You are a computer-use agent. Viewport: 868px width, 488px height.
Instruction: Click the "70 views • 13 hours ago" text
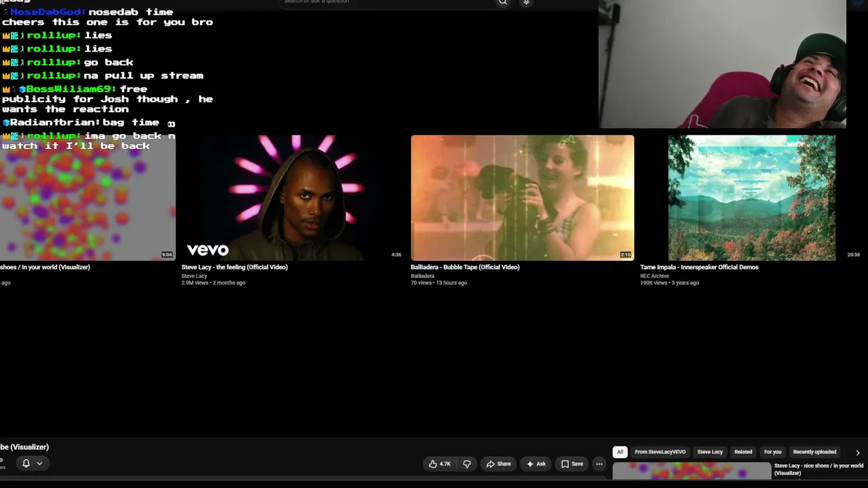pos(439,283)
